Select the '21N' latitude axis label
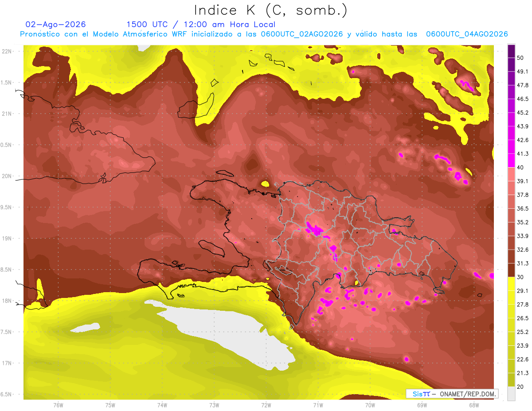The image size is (532, 411). click(x=7, y=114)
